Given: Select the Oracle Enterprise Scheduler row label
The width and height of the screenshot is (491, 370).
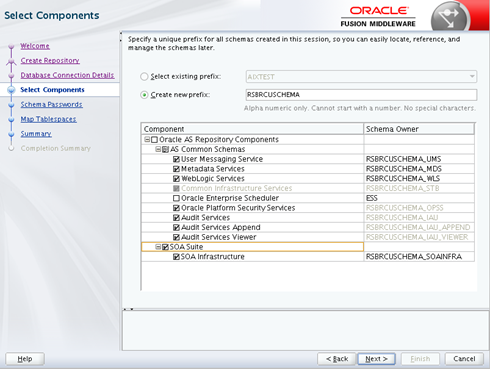Looking at the screenshot, I should click(230, 198).
